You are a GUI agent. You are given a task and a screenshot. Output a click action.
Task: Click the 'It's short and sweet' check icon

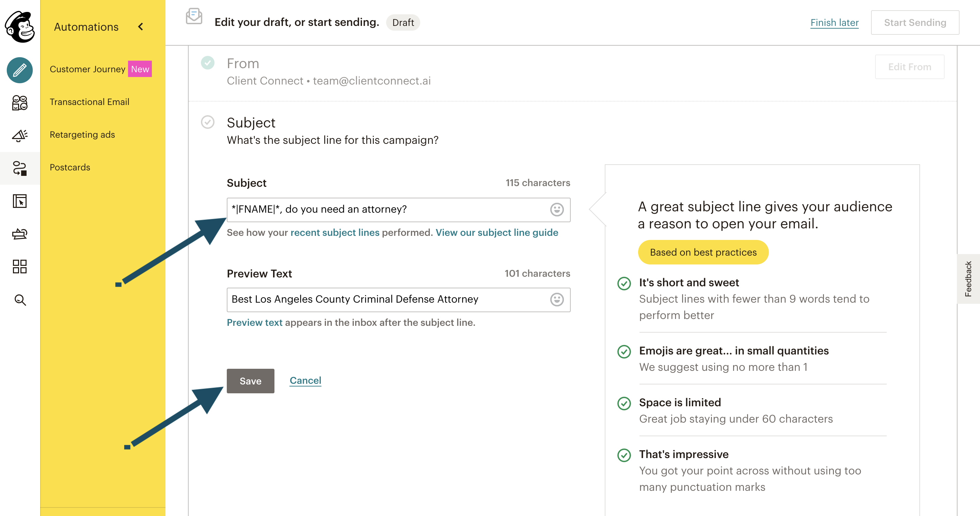pos(624,283)
